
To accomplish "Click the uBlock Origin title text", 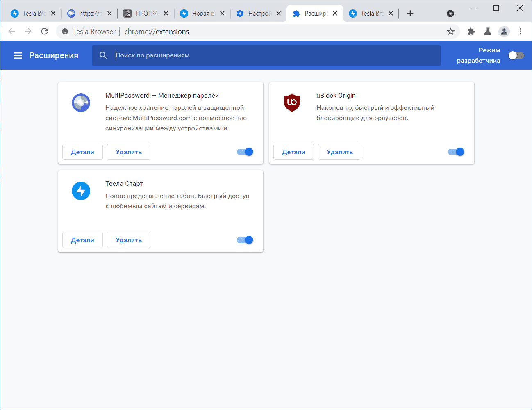I will coord(336,96).
